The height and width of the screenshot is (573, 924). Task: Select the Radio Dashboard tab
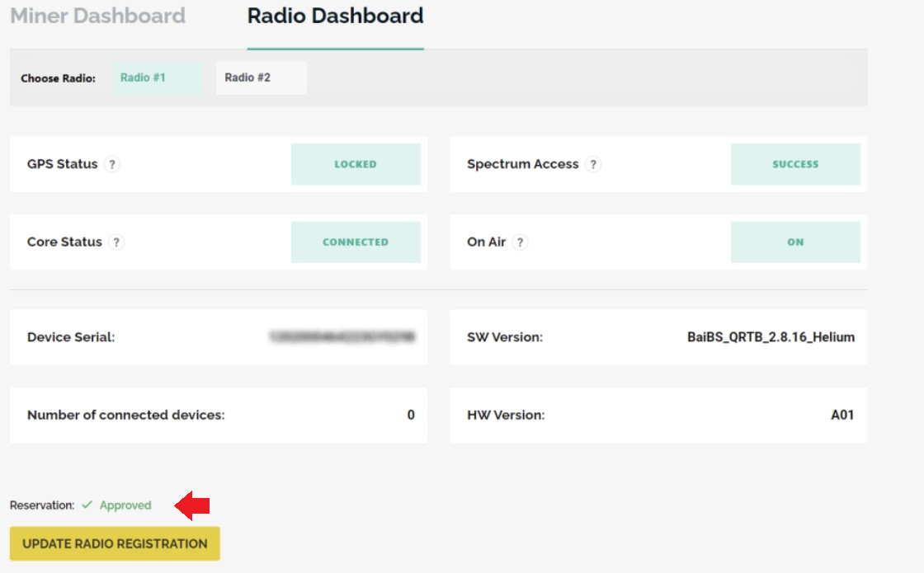(x=335, y=16)
